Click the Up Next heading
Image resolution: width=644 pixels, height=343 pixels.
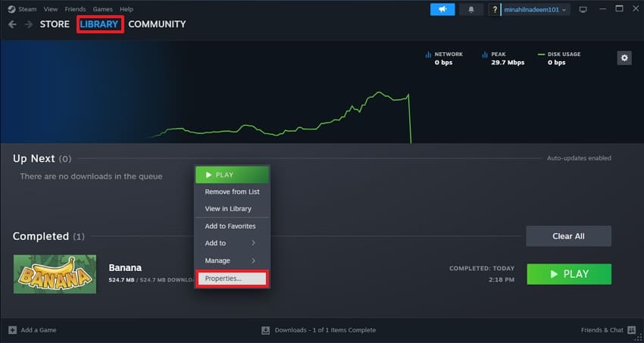pyautogui.click(x=33, y=158)
